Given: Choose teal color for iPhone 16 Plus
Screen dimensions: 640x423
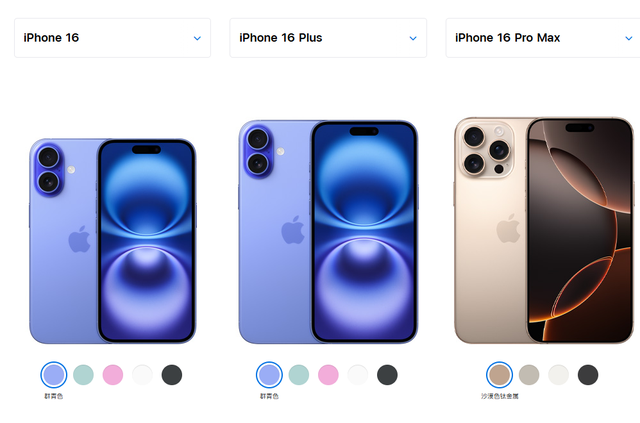Looking at the screenshot, I should click(299, 375).
